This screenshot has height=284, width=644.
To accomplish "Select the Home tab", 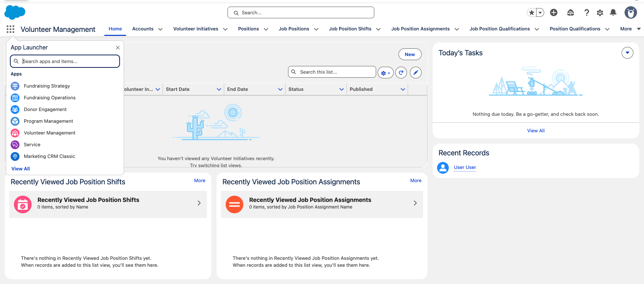I will pyautogui.click(x=115, y=29).
